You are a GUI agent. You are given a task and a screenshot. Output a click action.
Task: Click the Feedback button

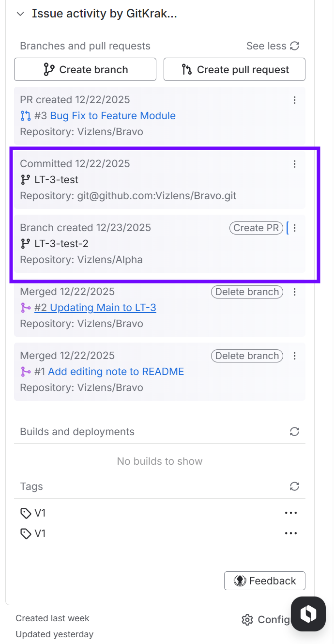[265, 581]
